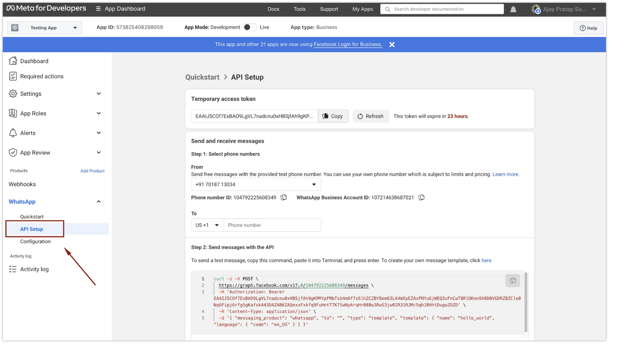The width and height of the screenshot is (629, 364).
Task: Click the hamburger icon beside App Dashboard
Action: pos(98,9)
